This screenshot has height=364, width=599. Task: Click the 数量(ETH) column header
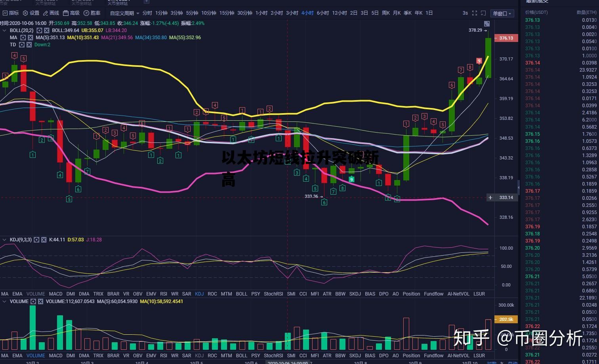tap(586, 12)
